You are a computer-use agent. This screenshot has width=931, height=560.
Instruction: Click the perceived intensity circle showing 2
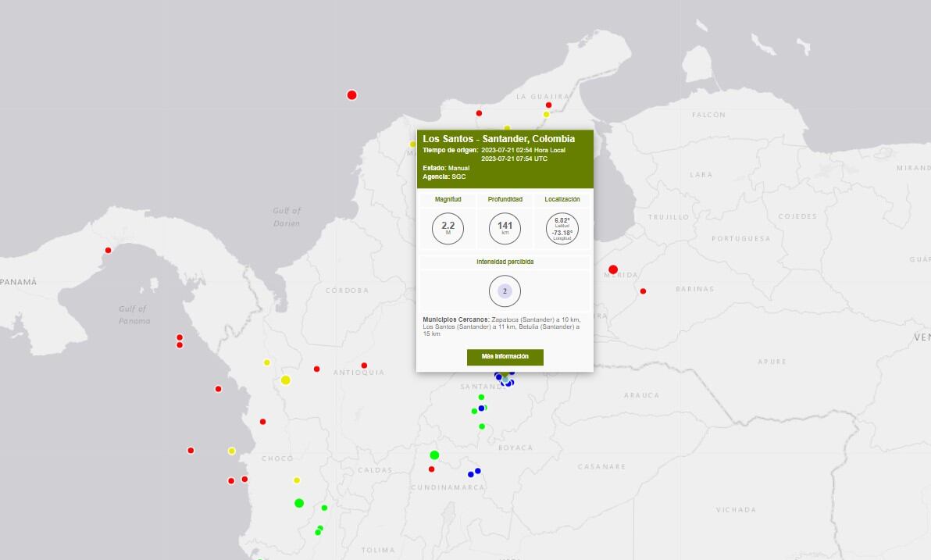pos(505,291)
